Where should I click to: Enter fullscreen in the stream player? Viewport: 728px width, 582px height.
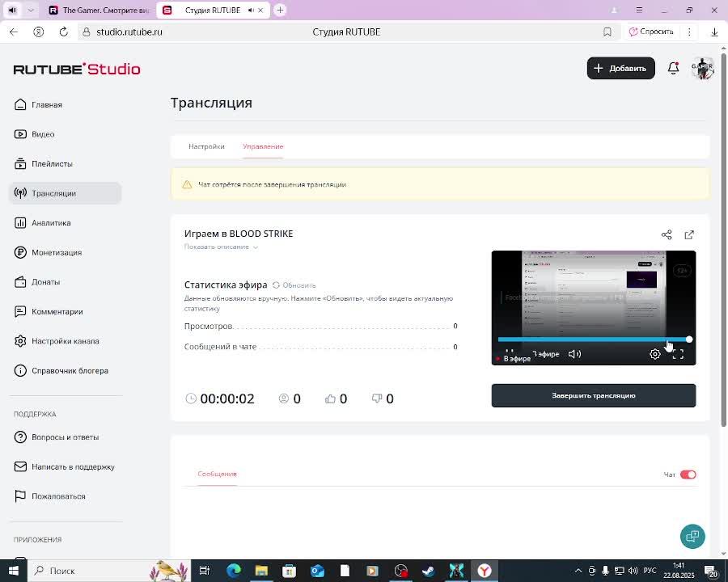tap(678, 354)
